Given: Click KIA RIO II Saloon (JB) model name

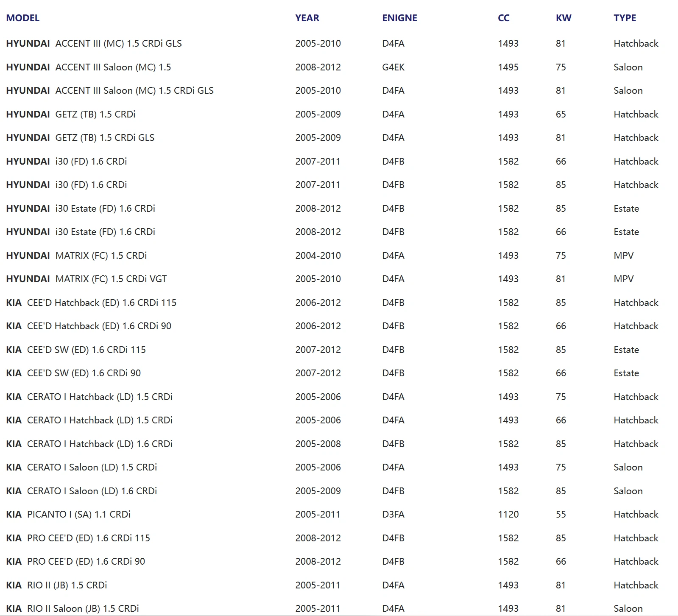Looking at the screenshot, I should pyautogui.click(x=73, y=608).
